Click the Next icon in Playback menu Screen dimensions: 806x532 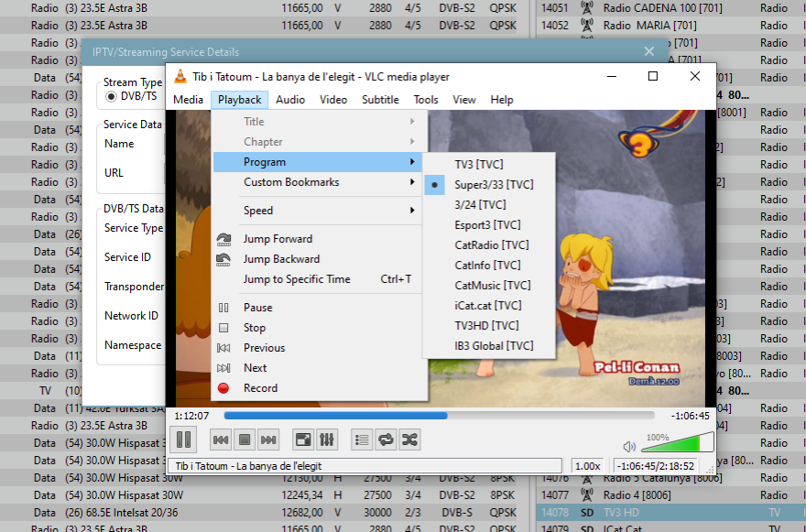pos(223,368)
